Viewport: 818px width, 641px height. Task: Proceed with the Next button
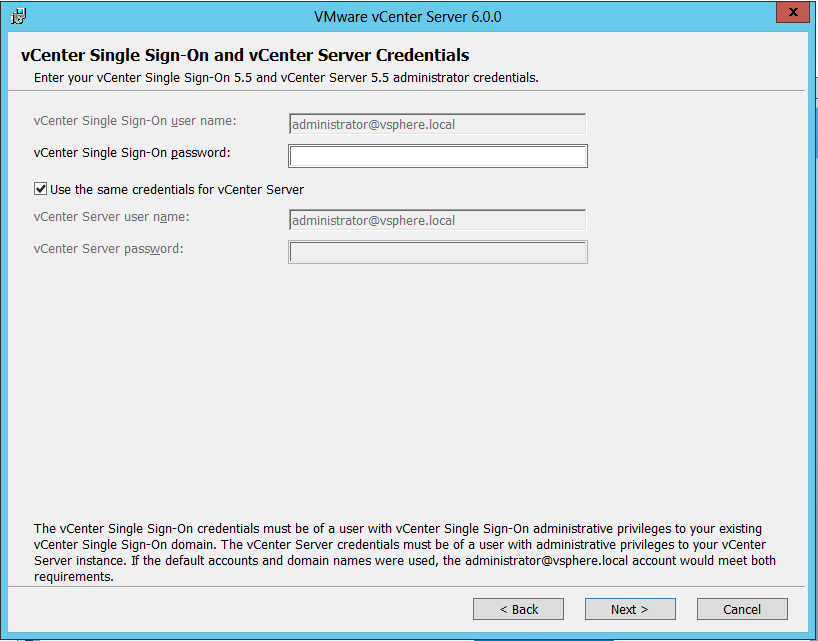(630, 609)
